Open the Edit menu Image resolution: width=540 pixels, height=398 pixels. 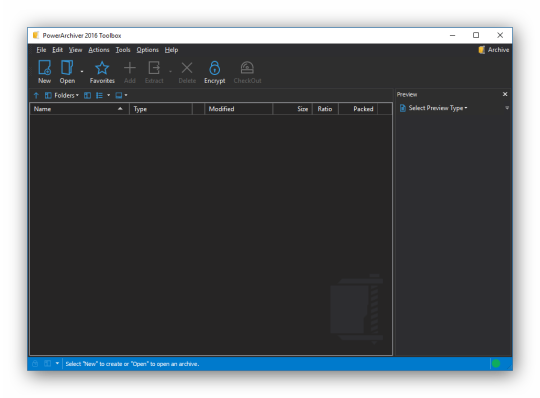(58, 50)
